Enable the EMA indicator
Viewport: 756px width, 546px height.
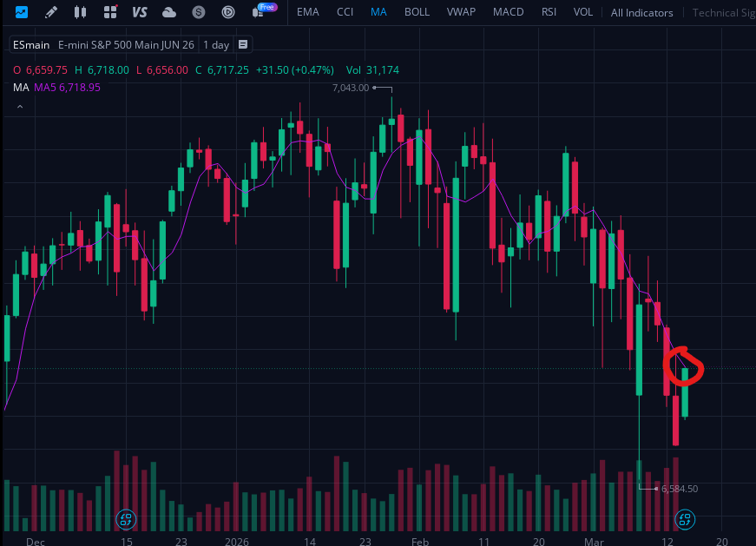307,12
